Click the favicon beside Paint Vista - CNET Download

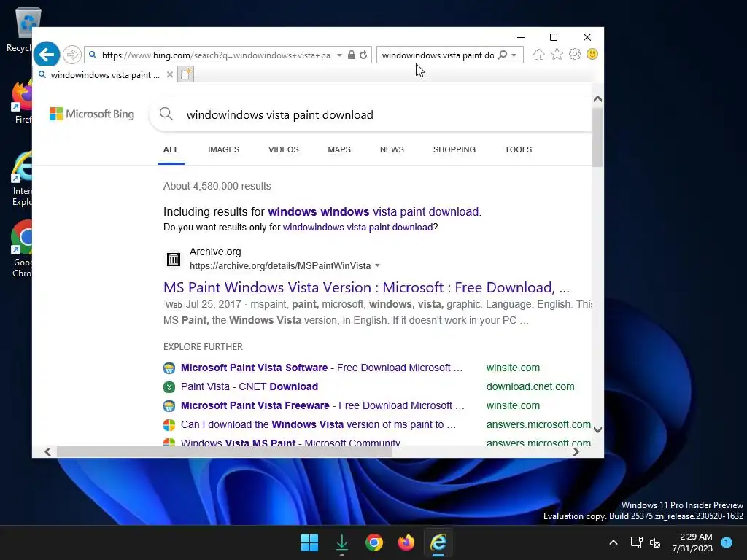tap(169, 386)
